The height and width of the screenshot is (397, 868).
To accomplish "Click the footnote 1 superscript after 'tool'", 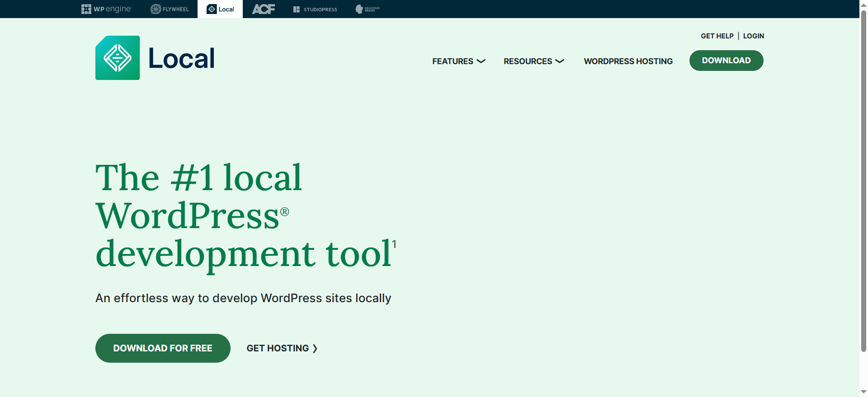I will pos(394,244).
